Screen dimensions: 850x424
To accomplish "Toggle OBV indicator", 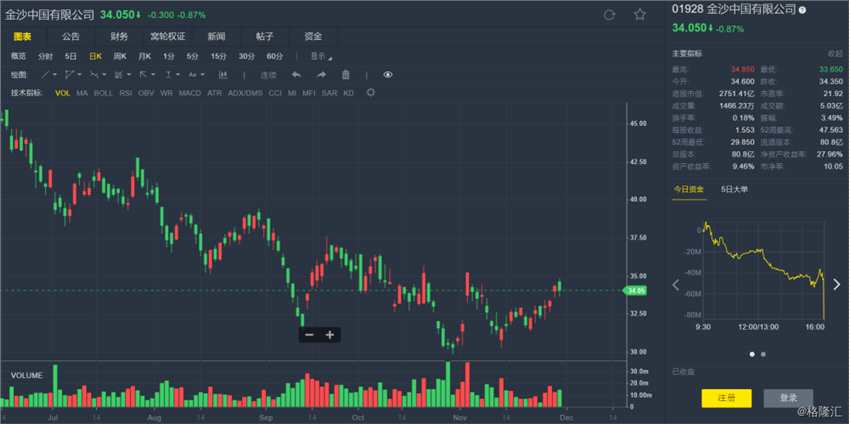I will (x=146, y=93).
